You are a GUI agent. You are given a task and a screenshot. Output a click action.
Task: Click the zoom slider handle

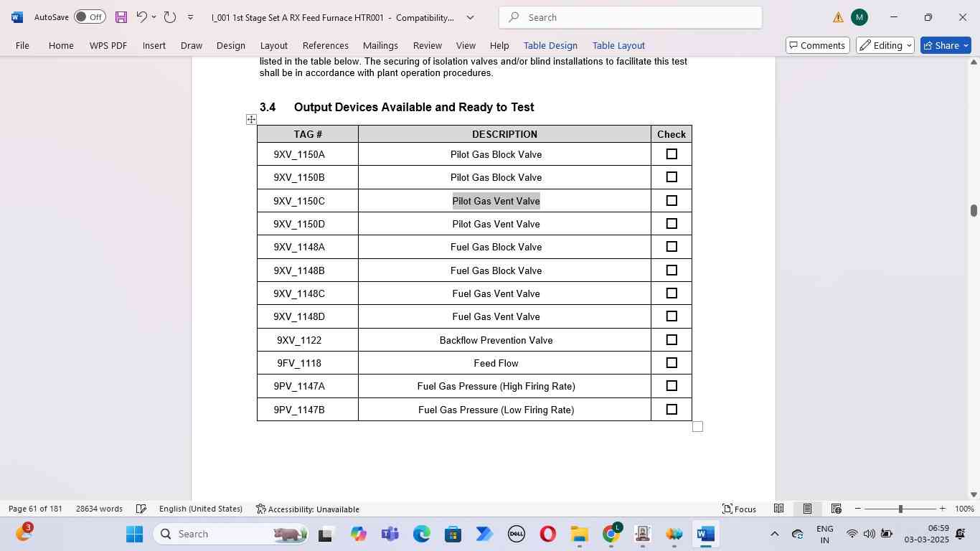(900, 509)
